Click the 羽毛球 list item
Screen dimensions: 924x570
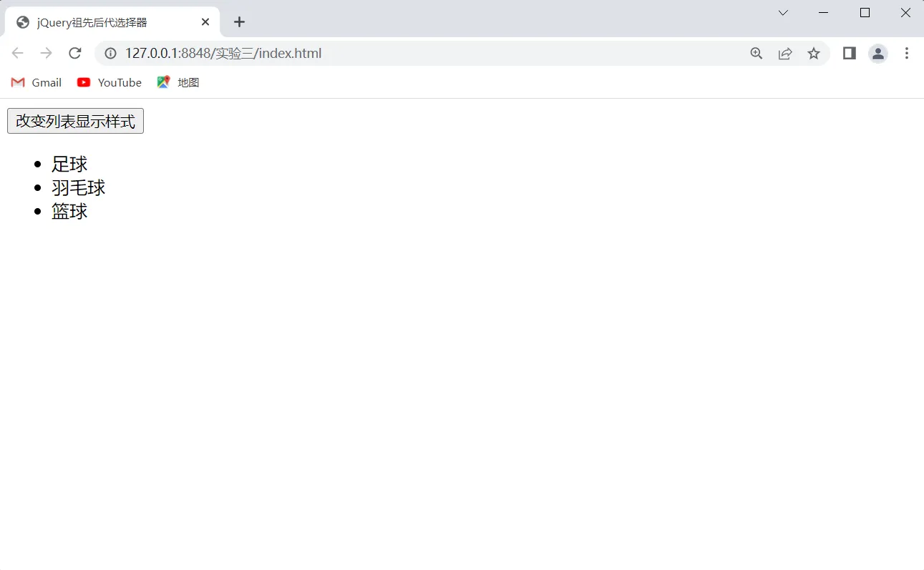click(x=79, y=187)
